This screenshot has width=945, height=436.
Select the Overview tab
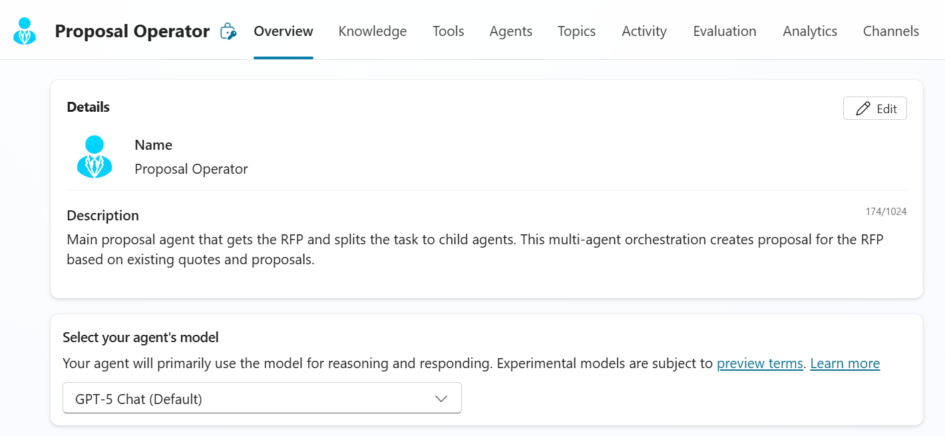[283, 31]
